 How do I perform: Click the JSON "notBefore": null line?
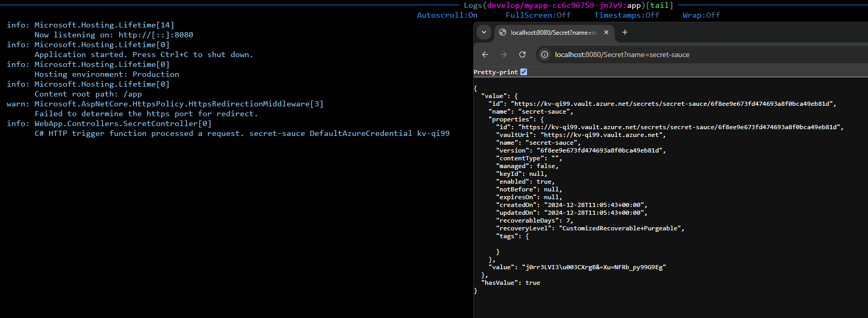point(529,189)
